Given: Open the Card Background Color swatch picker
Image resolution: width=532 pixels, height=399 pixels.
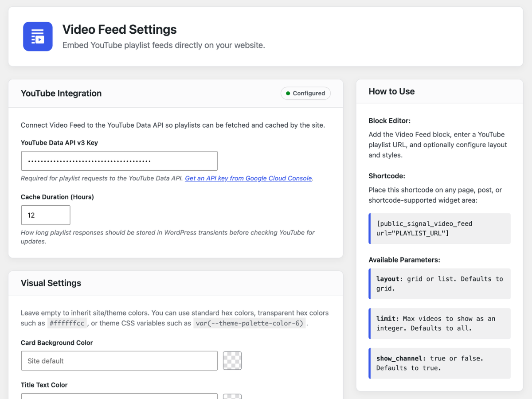Looking at the screenshot, I should click(x=232, y=361).
